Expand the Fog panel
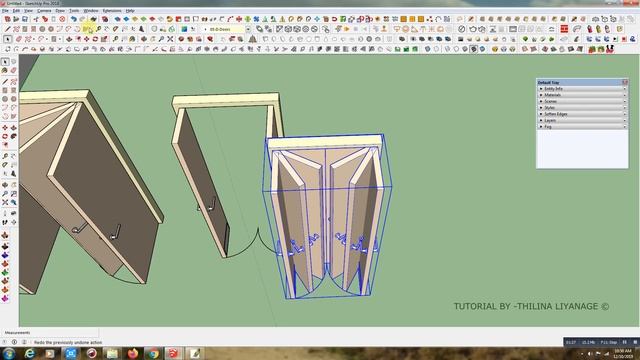The image size is (640, 360). tap(582, 127)
